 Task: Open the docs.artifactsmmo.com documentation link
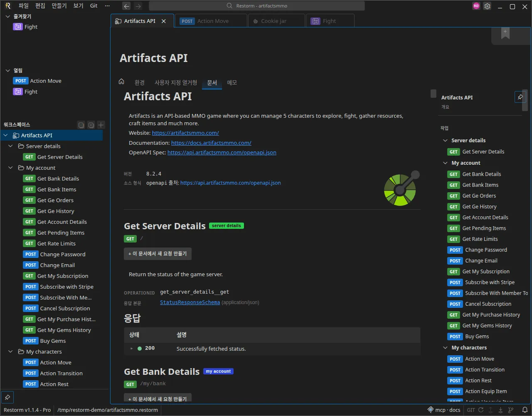coord(211,143)
